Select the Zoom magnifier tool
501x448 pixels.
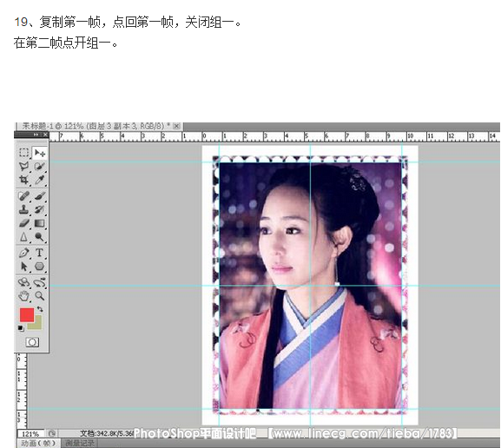point(40,296)
